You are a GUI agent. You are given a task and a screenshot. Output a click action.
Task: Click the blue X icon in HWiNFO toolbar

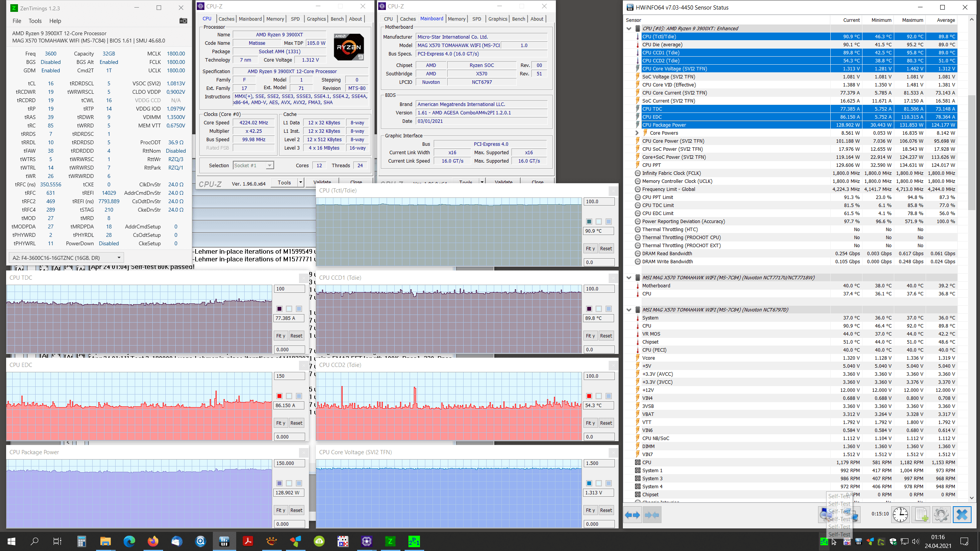[962, 515]
